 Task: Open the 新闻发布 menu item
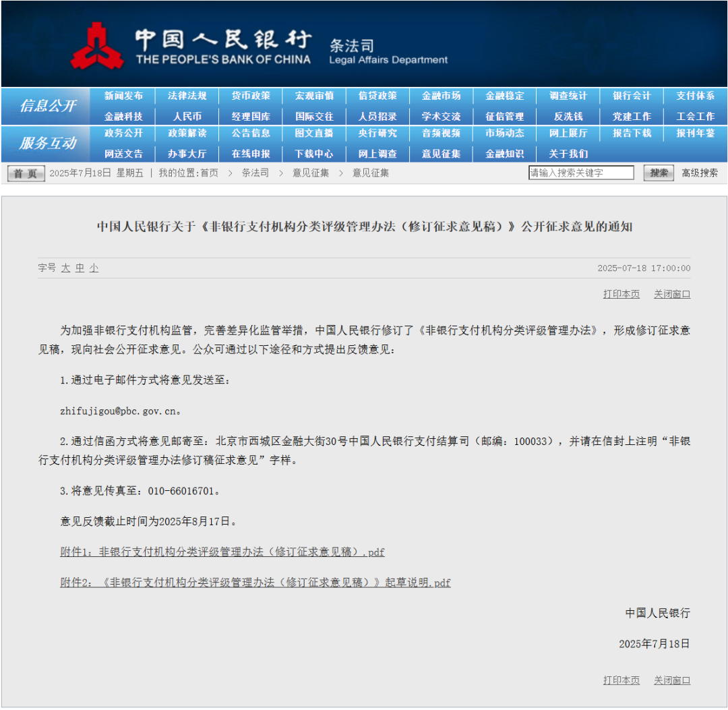click(123, 96)
